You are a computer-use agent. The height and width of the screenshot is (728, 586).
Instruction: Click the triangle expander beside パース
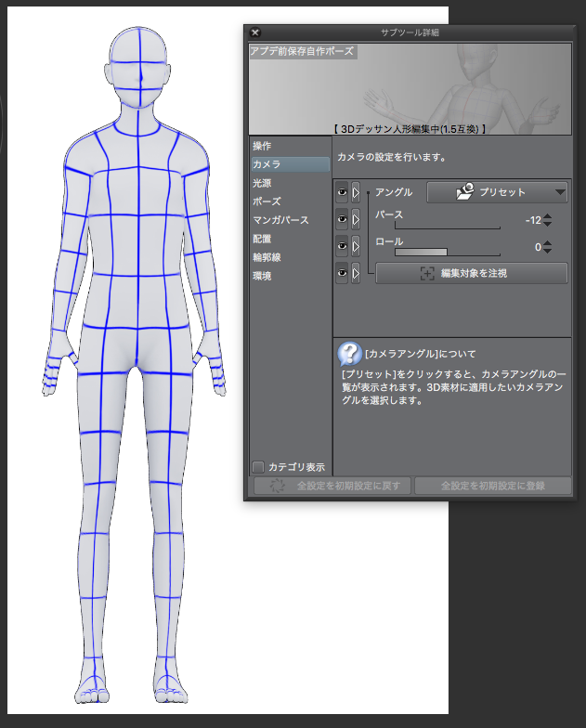click(x=356, y=219)
